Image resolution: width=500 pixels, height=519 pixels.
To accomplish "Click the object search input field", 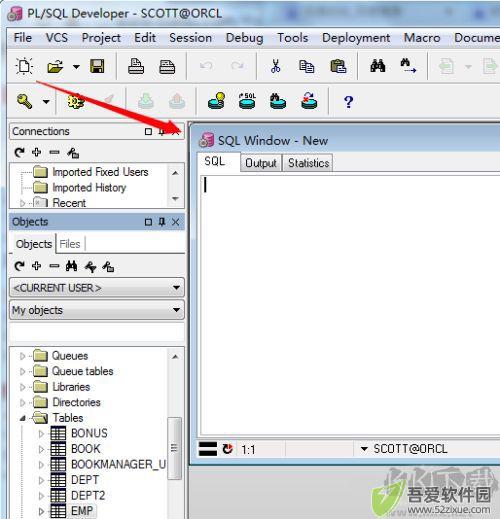I will pos(97,332).
